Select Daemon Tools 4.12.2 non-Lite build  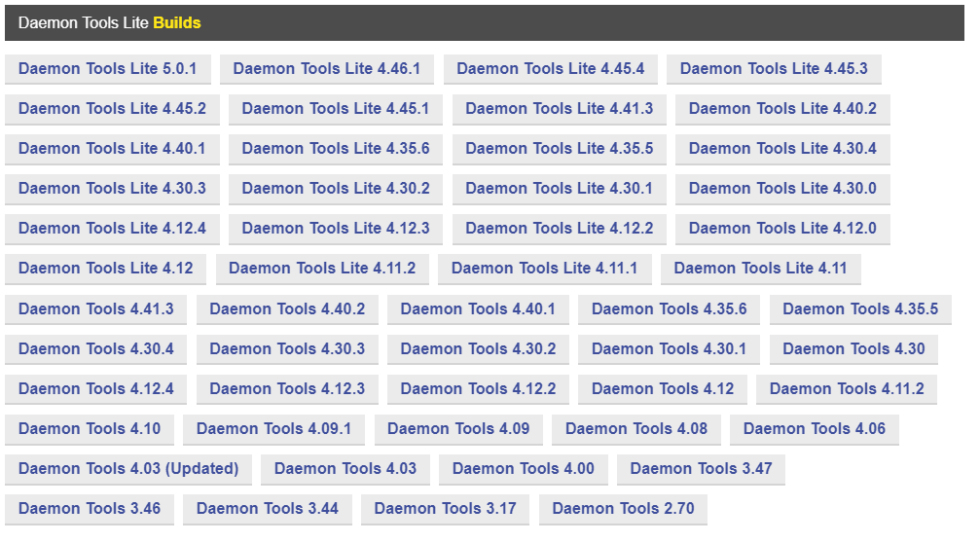(478, 389)
